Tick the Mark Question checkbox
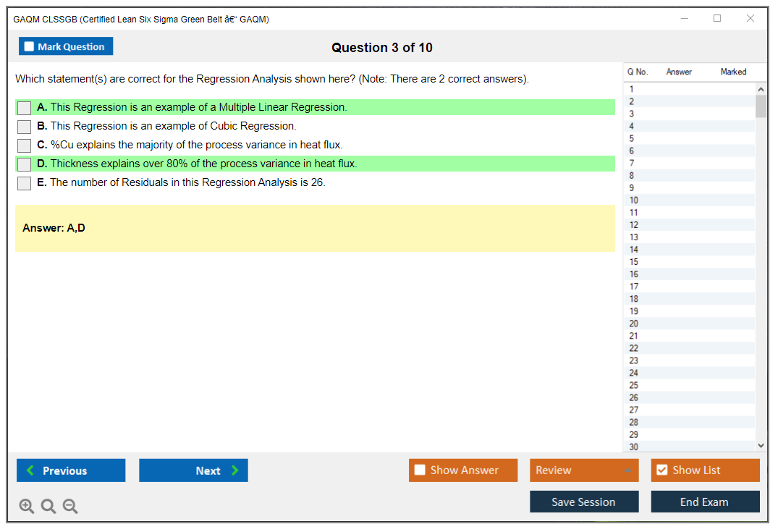Viewport: 778px width, 532px height. tap(30, 47)
